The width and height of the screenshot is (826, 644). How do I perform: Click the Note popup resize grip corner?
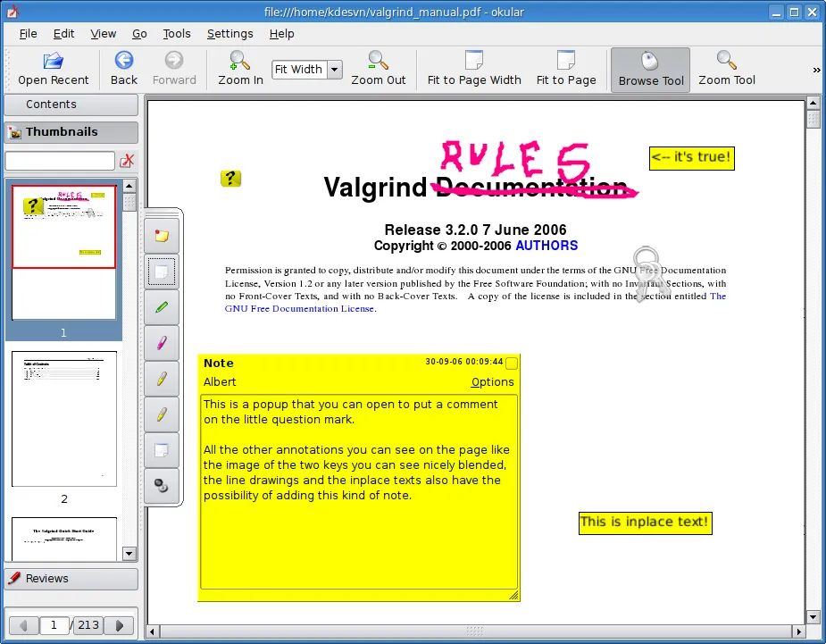point(513,596)
